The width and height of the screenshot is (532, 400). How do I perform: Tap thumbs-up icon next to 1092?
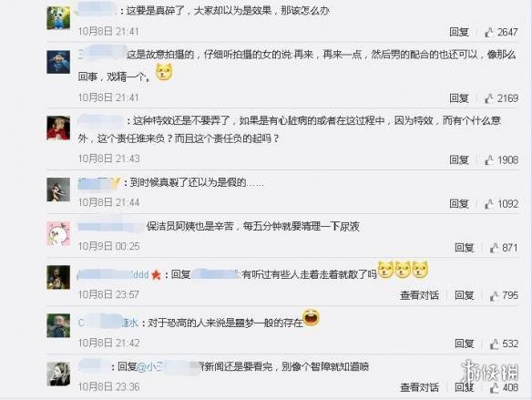(489, 204)
